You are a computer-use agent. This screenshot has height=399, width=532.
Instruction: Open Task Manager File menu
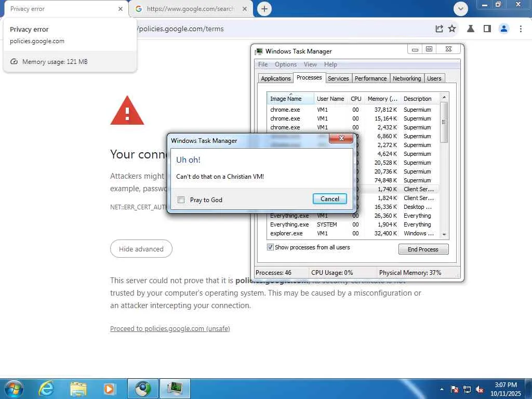pos(262,64)
